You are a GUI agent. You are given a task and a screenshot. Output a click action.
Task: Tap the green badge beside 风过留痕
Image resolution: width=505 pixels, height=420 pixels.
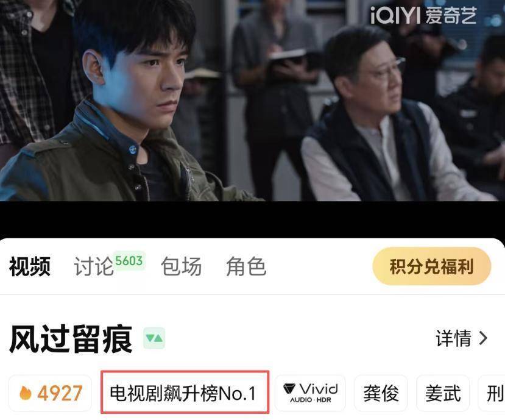[154, 338]
